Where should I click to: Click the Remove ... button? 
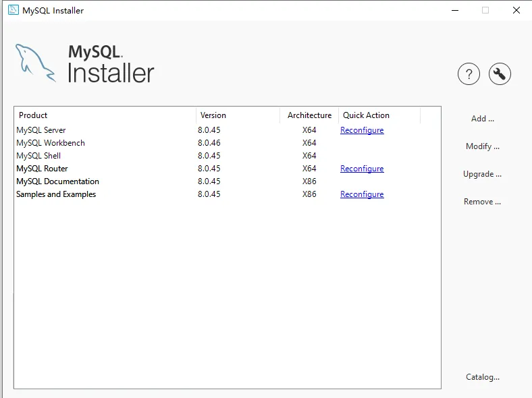click(x=482, y=202)
